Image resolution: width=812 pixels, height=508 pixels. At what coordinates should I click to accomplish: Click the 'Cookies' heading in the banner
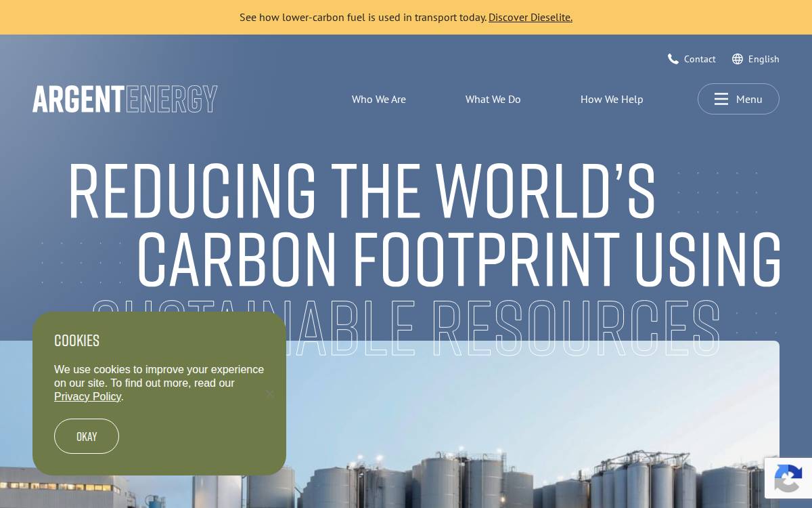tap(76, 340)
